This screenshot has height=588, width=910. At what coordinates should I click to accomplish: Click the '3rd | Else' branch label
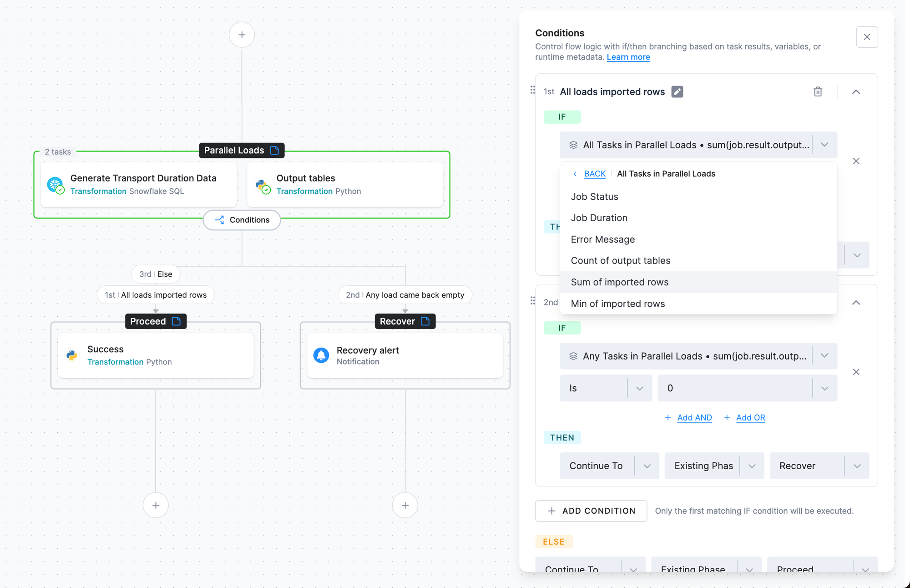point(156,274)
